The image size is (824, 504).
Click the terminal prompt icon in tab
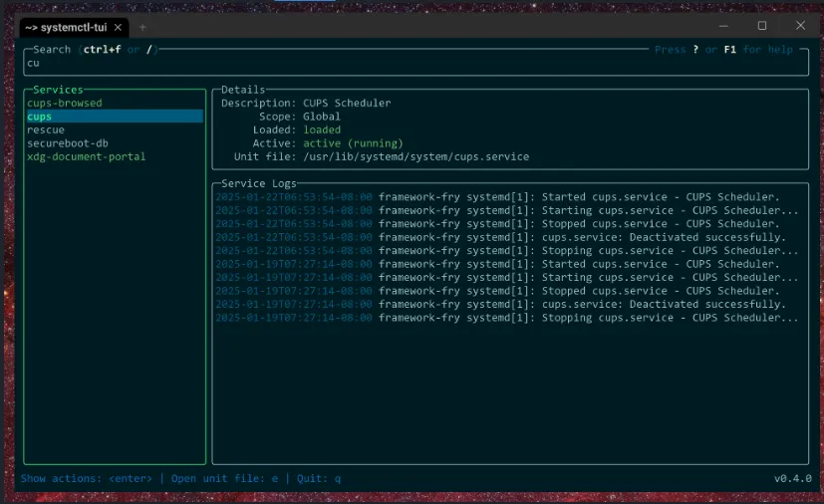(x=31, y=27)
